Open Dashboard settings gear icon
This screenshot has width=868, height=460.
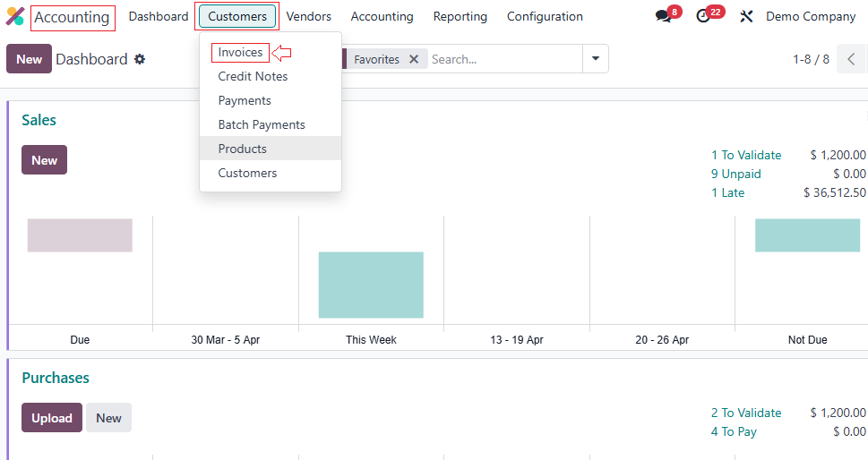(x=140, y=59)
